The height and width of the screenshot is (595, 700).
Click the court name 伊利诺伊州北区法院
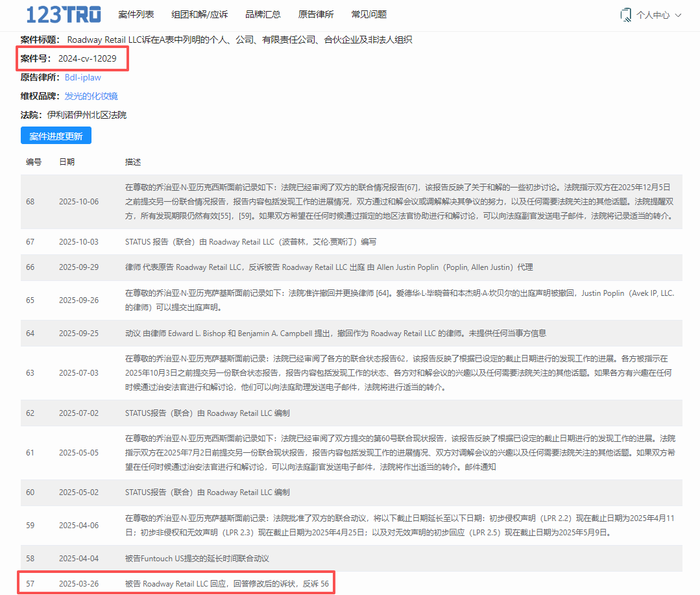point(86,115)
